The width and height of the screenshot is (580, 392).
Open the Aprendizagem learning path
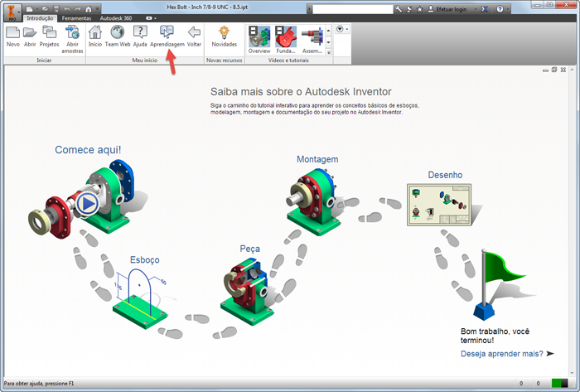coord(167,36)
